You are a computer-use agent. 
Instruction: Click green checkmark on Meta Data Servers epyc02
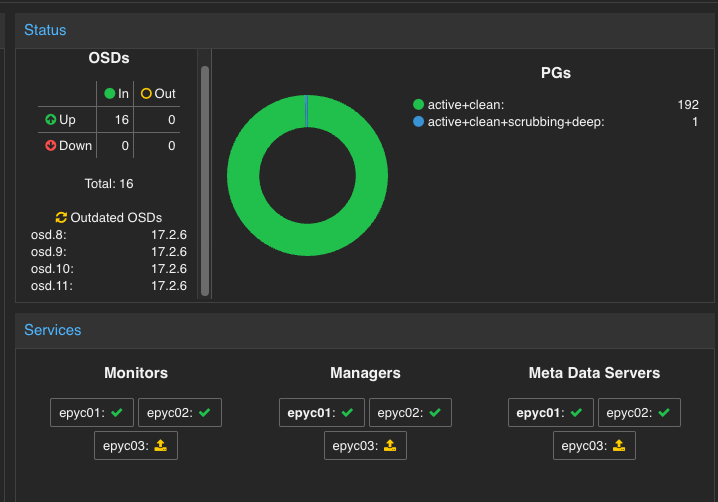pyautogui.click(x=664, y=413)
